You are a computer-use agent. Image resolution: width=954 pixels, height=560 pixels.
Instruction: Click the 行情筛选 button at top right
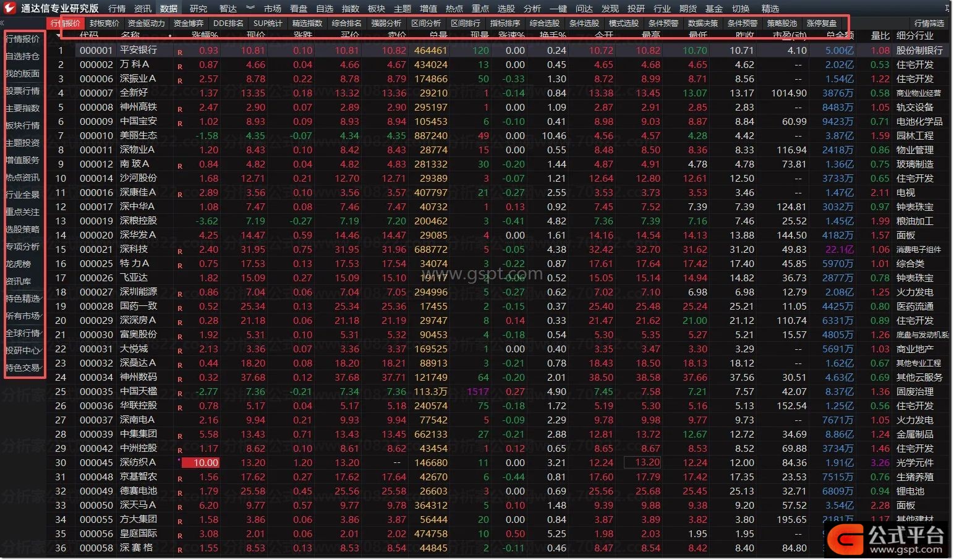929,23
